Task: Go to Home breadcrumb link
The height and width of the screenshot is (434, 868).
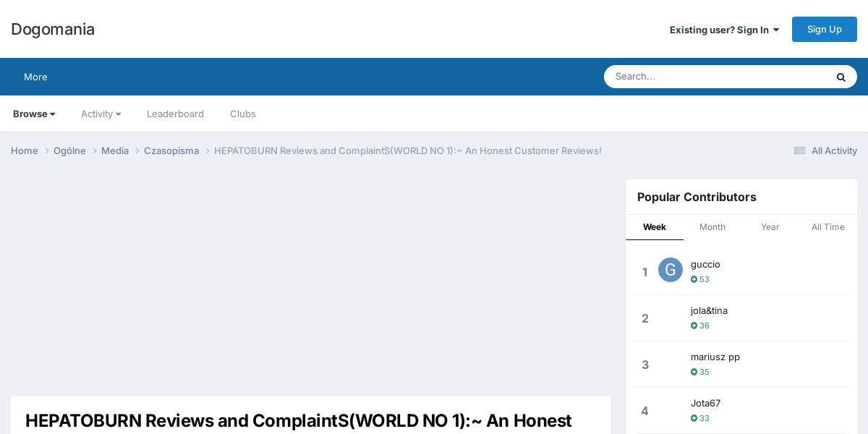Action: click(25, 150)
